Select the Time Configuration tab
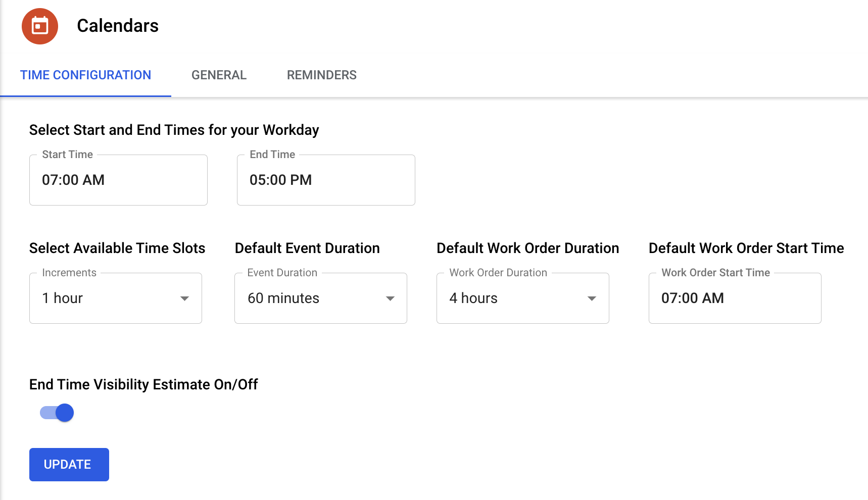868x500 pixels. click(x=85, y=75)
